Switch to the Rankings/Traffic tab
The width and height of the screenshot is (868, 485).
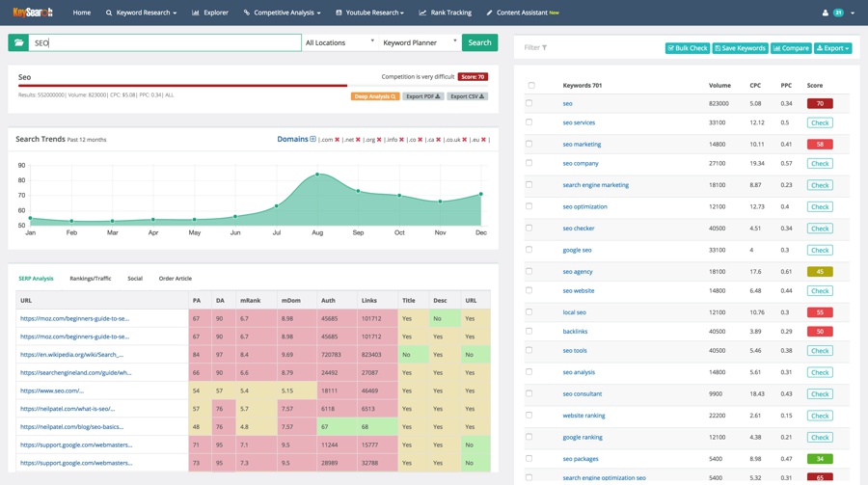91,279
